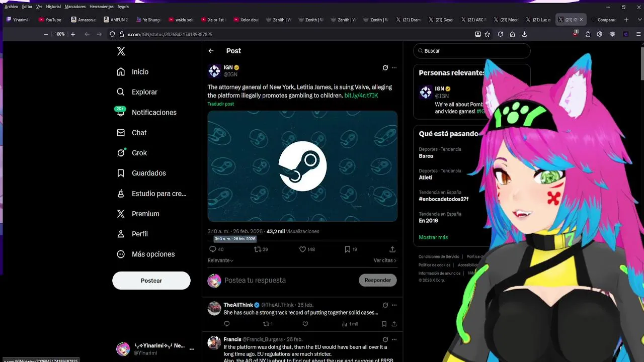Switch to the YouTube browser tab
This screenshot has height=362, width=644.
point(50,20)
